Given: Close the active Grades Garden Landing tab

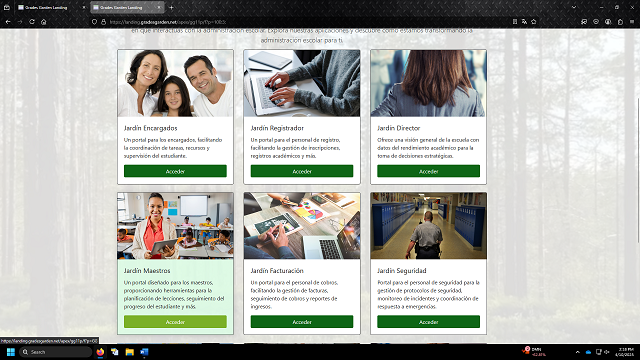Looking at the screenshot, I should (x=159, y=7).
